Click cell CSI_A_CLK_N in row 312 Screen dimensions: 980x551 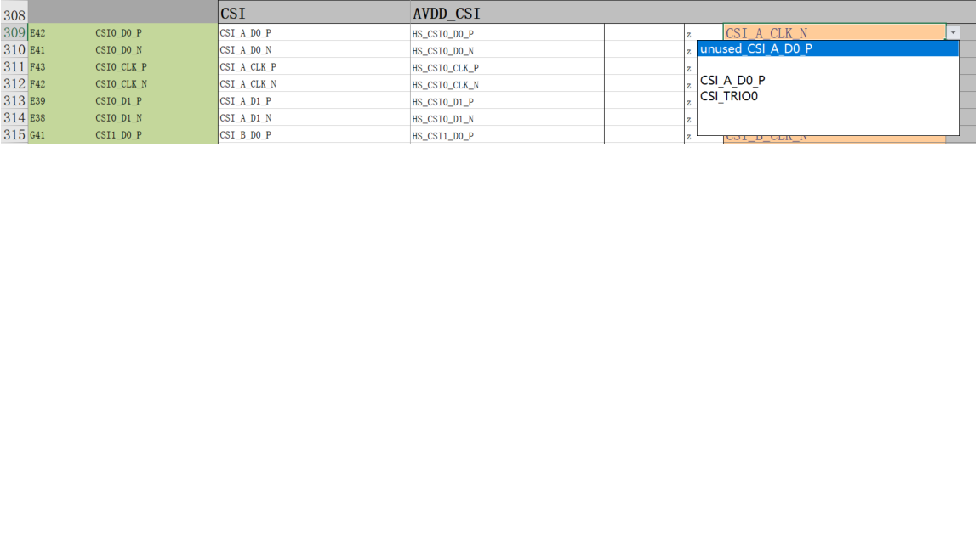(x=314, y=83)
